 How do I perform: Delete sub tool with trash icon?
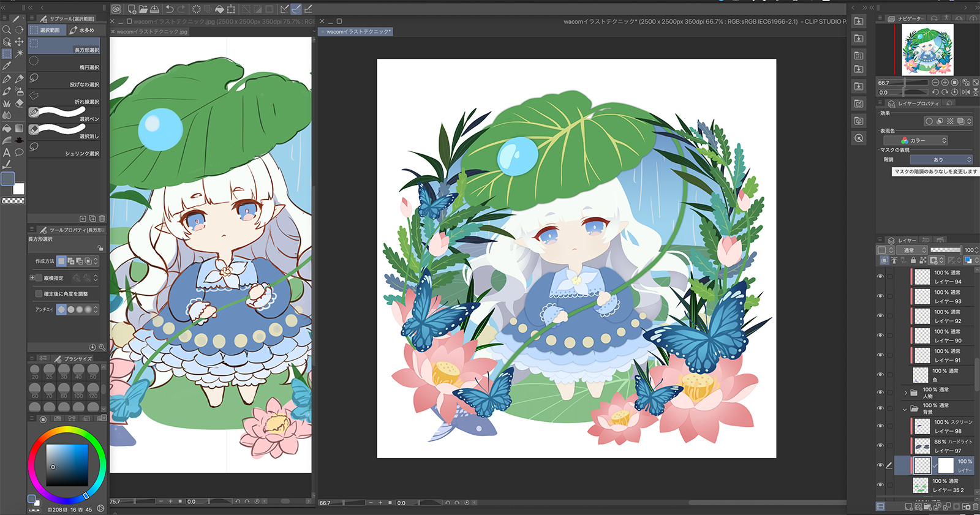(x=102, y=219)
